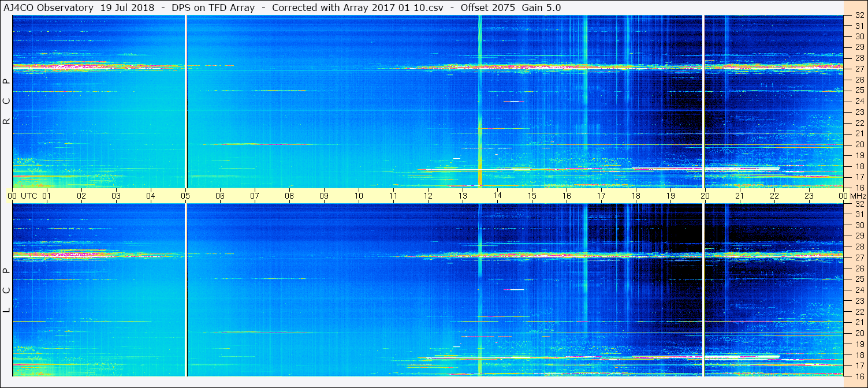Viewport: 868px width, 388px height.
Task: Click hour '18' on the UTC time axis
Action: coord(636,196)
